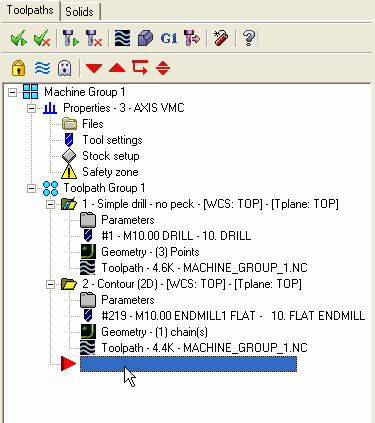
Task: Toggle locking on selected operations padlock
Action: (19, 68)
